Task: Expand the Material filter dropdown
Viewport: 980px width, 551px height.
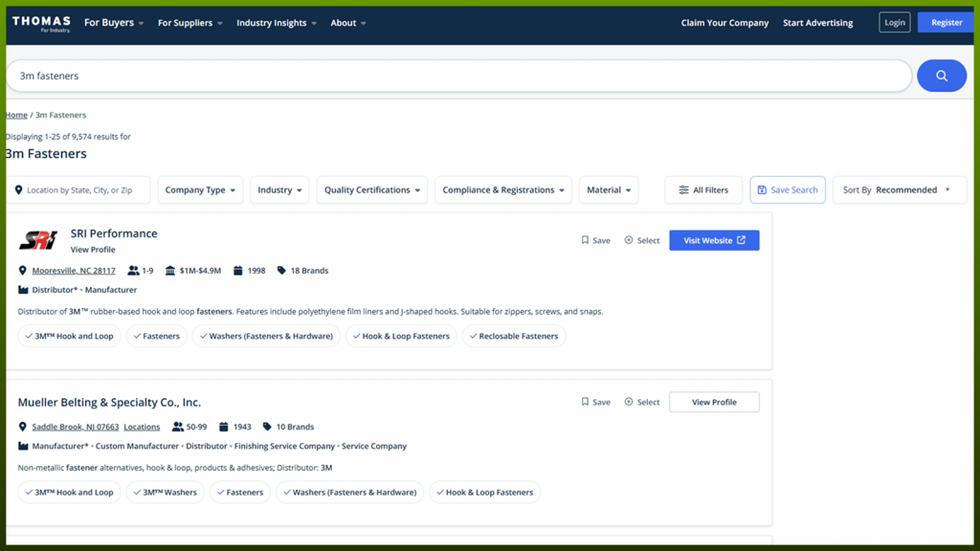Action: coord(609,190)
